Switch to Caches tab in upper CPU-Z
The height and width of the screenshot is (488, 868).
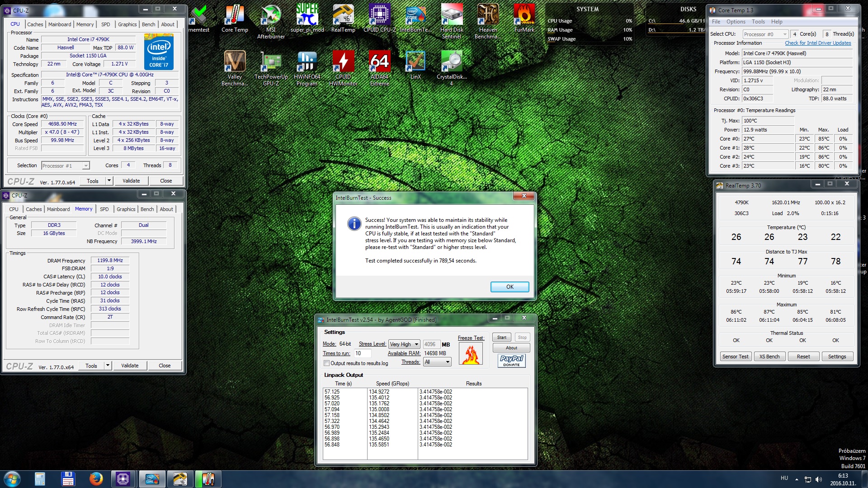click(x=35, y=24)
